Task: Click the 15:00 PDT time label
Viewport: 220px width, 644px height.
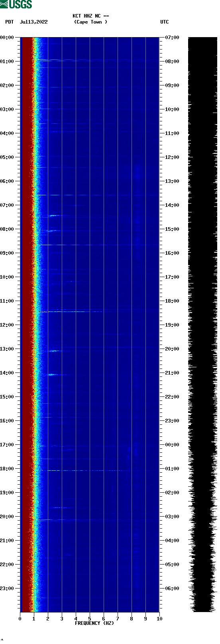Action: [x=7, y=397]
